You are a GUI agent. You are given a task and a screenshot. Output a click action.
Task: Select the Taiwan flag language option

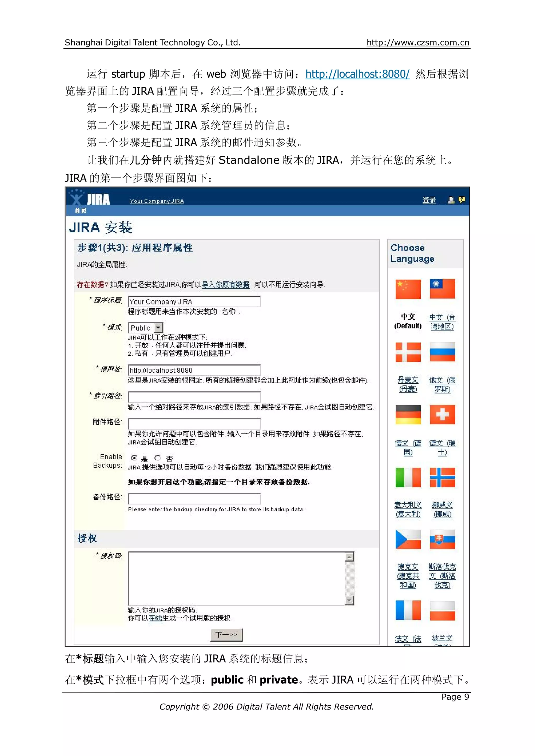tap(443, 289)
